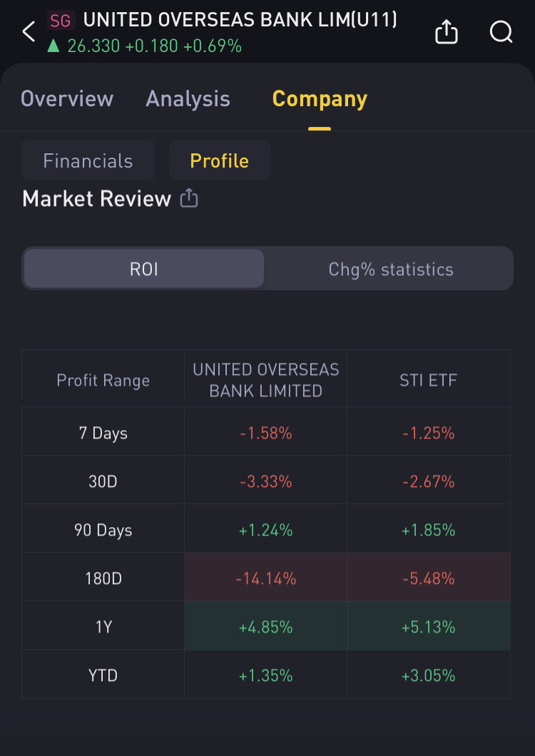Switch to ROI view
This screenshot has height=756, width=535.
click(143, 269)
